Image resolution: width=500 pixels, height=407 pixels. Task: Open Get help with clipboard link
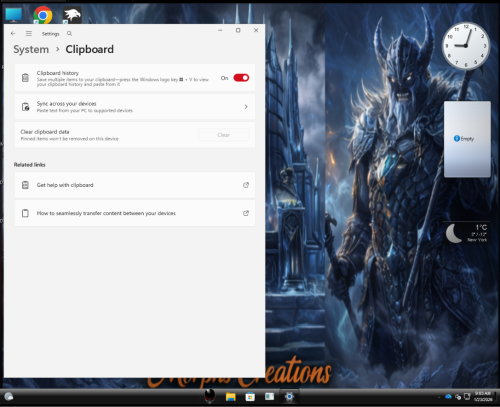pos(135,185)
